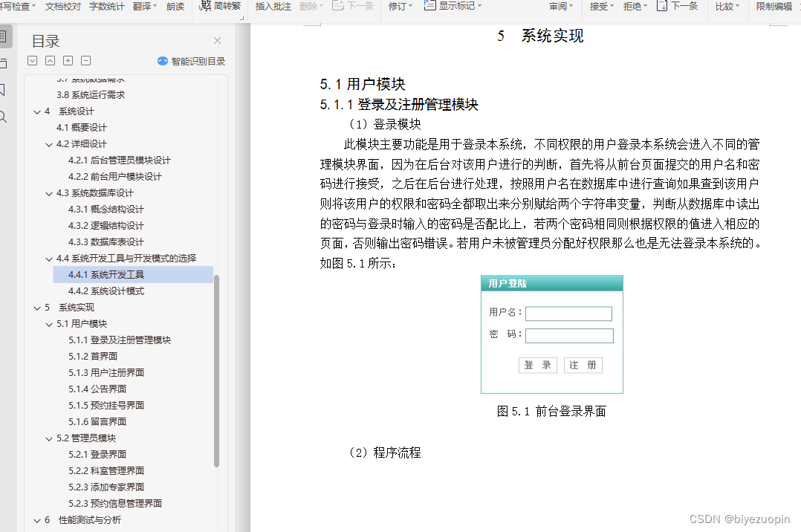Jump to 5.1.4 公告界面 in outline

click(x=97, y=389)
